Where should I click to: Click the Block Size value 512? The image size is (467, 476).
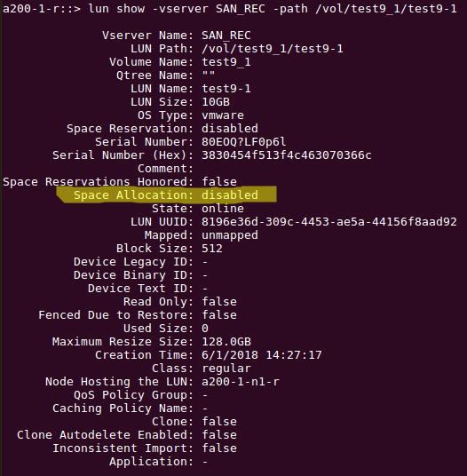click(212, 249)
